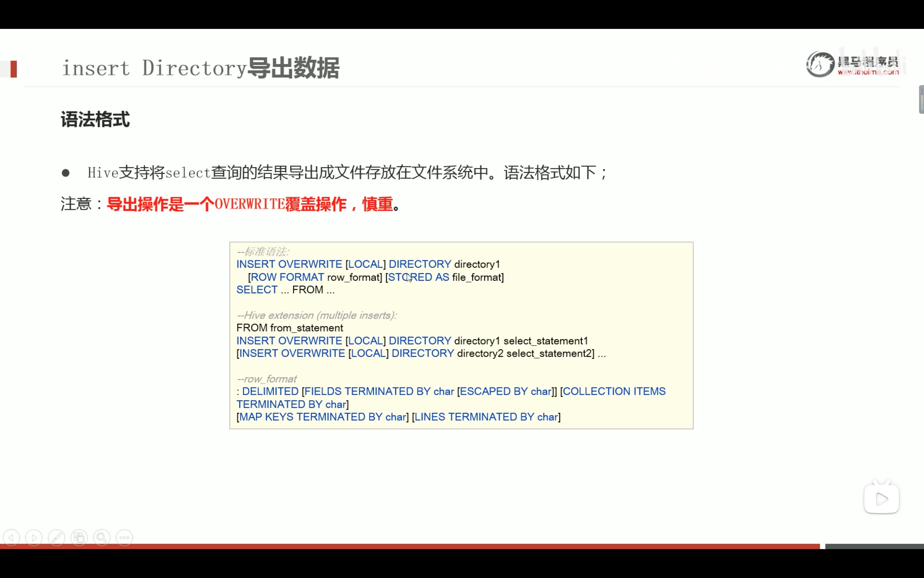This screenshot has height=578, width=924.
Task: Click the red accent marker beside the title
Action: coord(14,69)
